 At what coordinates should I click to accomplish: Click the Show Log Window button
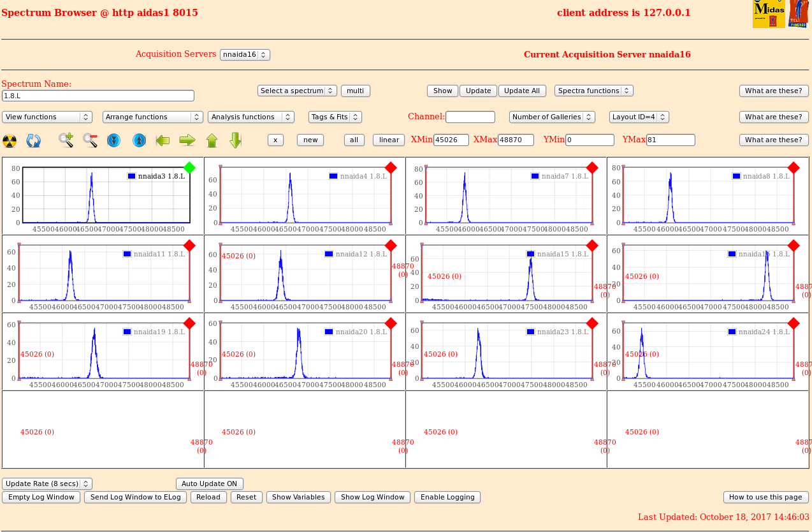click(x=372, y=497)
